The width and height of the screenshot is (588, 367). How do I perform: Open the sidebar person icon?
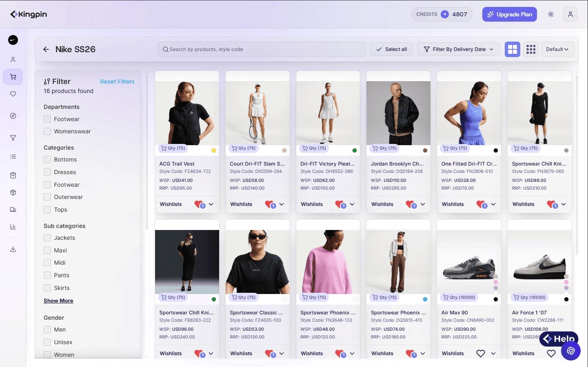click(13, 60)
